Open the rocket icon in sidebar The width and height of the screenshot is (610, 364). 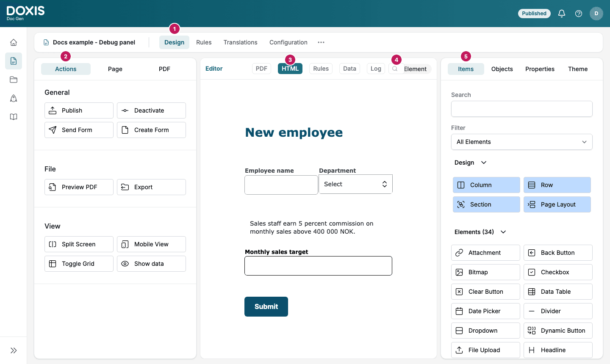(x=14, y=98)
